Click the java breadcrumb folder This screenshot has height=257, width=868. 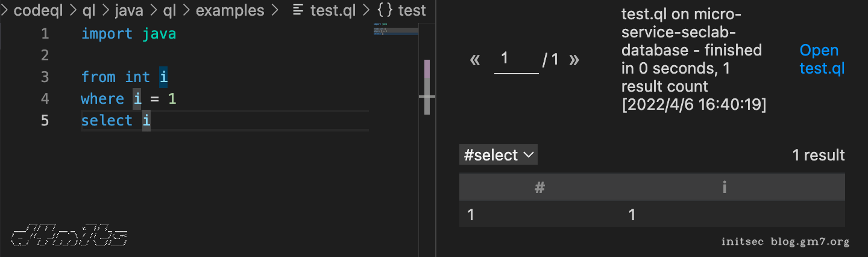coord(130,10)
